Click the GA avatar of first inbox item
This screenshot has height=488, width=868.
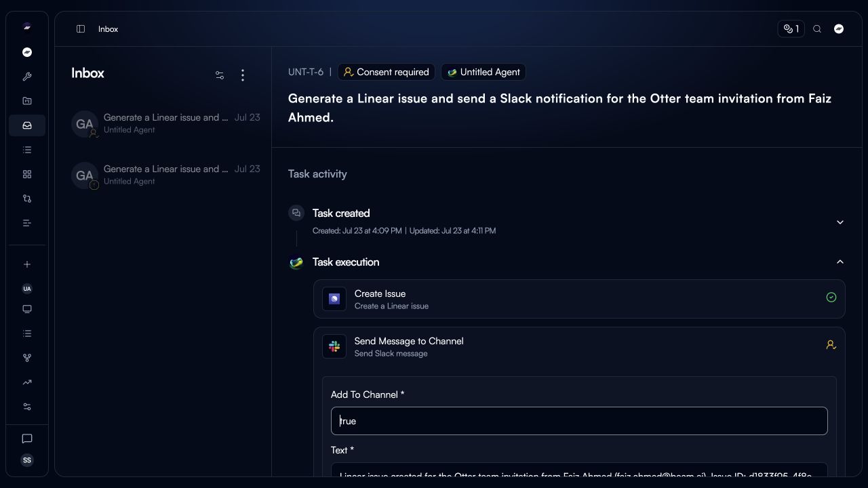[x=85, y=124]
